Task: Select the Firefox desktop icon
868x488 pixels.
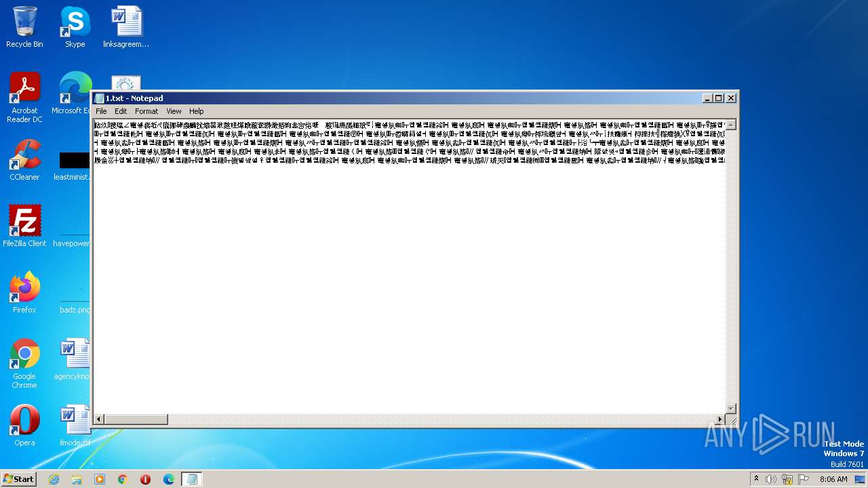Action: click(24, 292)
